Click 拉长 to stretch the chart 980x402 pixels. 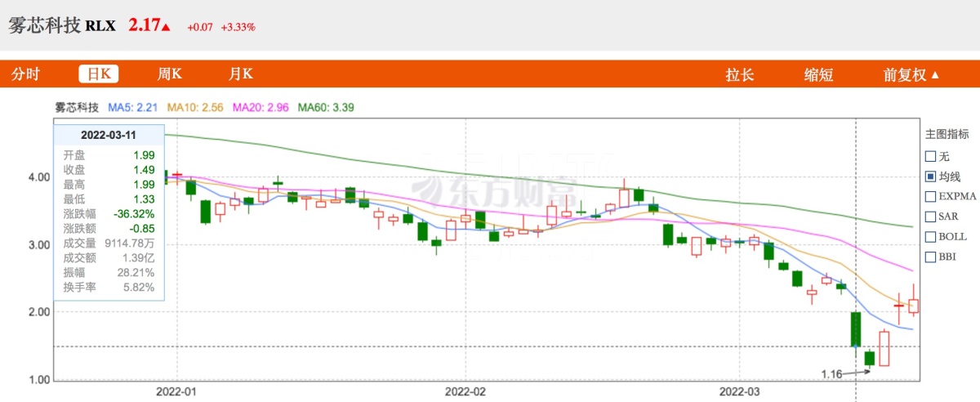739,75
